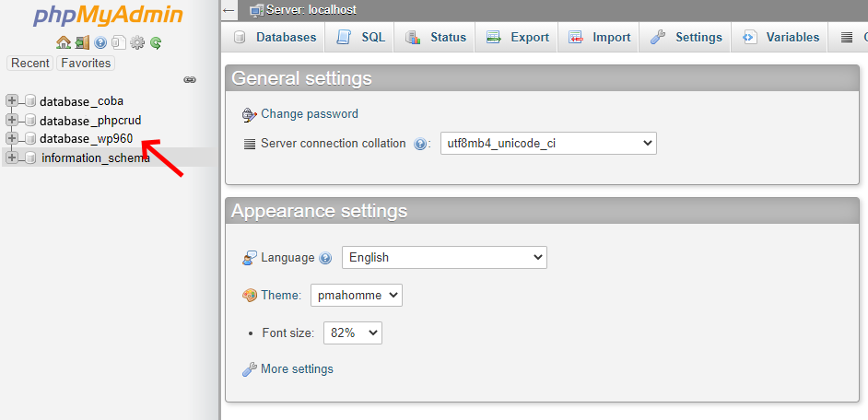Reload navigation panel with green refresh icon
868x420 pixels.
(x=156, y=42)
